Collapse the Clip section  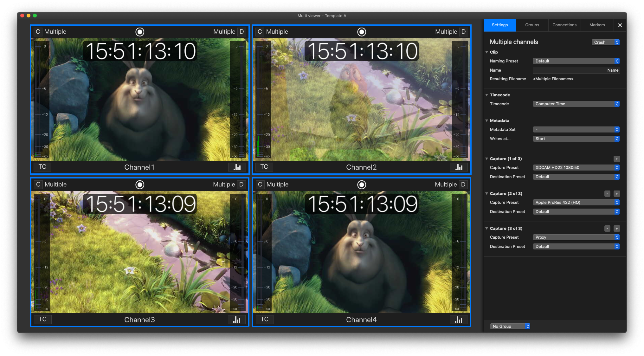tap(487, 52)
